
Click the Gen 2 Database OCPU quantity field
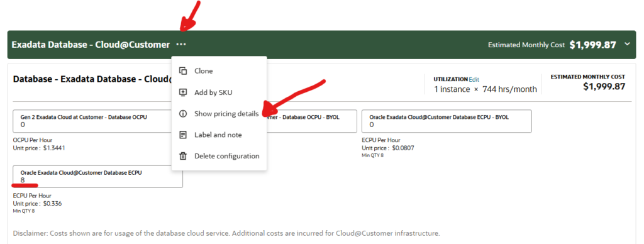pyautogui.click(x=92, y=121)
